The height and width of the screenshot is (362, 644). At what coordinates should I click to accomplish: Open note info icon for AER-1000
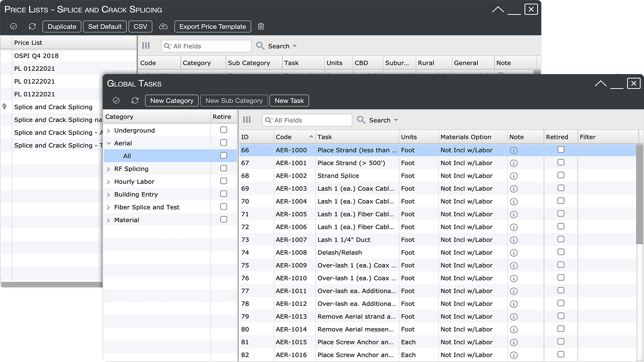click(x=514, y=150)
